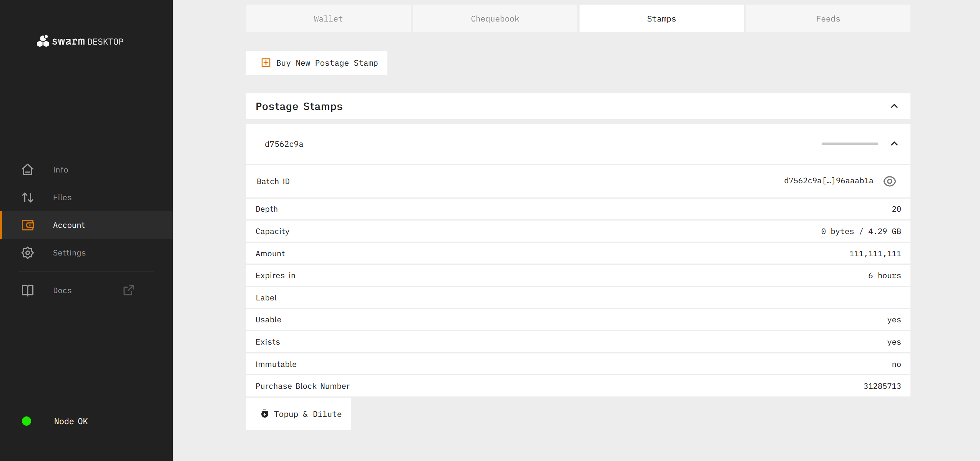This screenshot has height=461, width=980.
Task: Click the Settings gear icon
Action: pos(28,253)
